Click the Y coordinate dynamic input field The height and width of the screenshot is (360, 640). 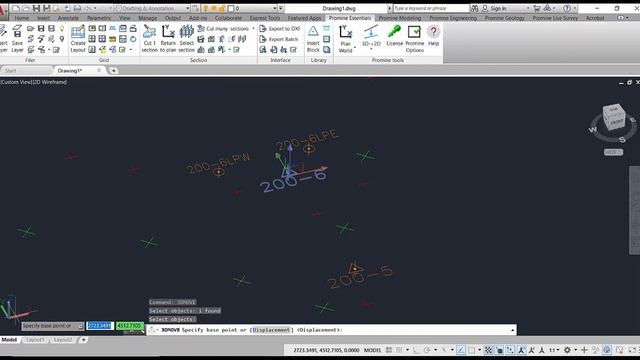[130, 326]
